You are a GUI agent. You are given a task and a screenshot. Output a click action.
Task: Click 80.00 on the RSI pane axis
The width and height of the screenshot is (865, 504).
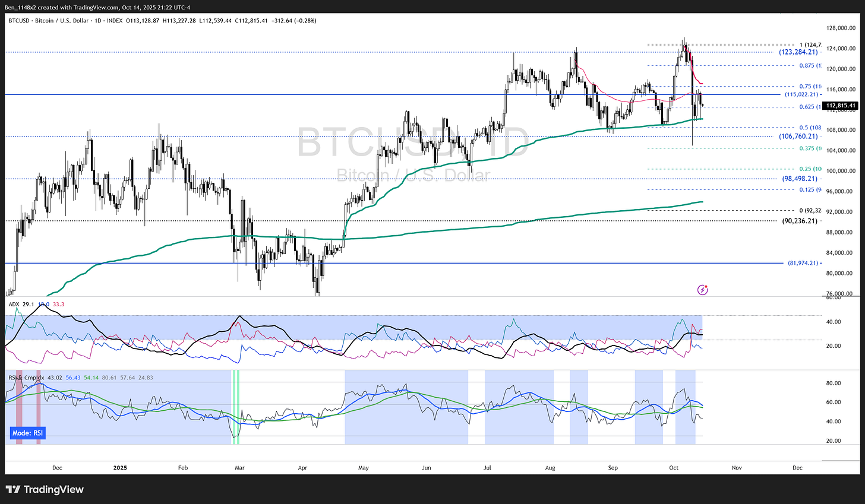click(834, 383)
